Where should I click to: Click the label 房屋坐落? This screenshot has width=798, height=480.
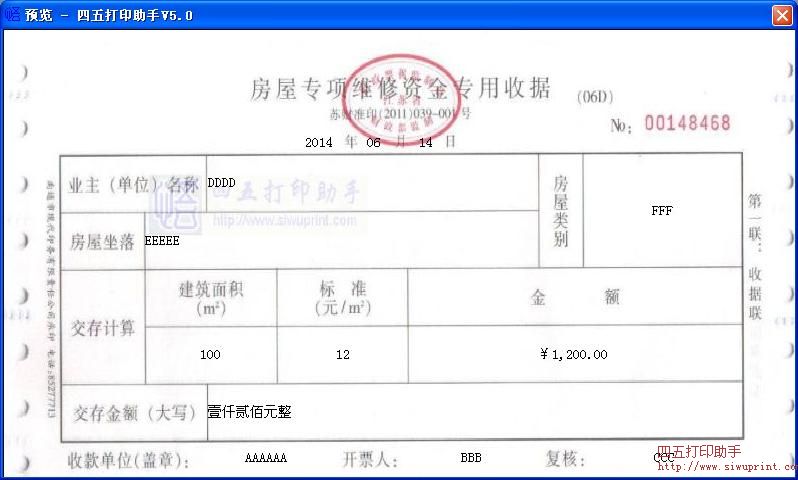tap(102, 242)
